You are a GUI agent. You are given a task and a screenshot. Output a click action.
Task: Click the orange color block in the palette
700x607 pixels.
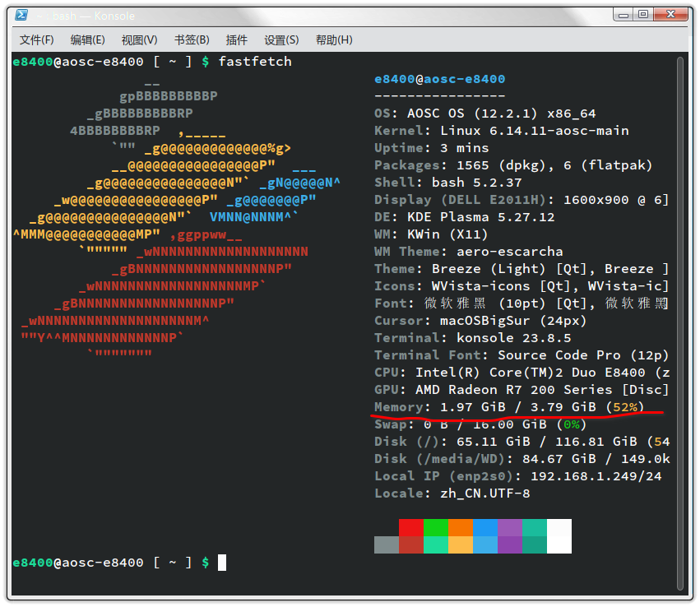(x=461, y=527)
